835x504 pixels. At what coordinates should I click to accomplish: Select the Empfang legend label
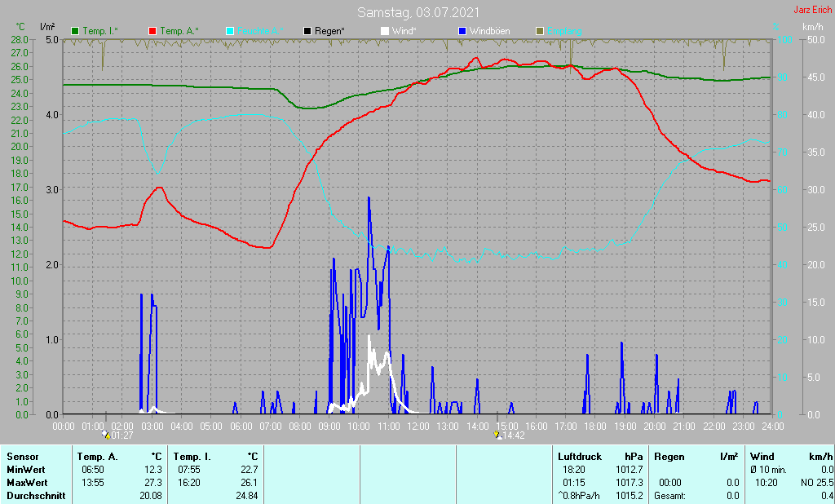coord(564,31)
